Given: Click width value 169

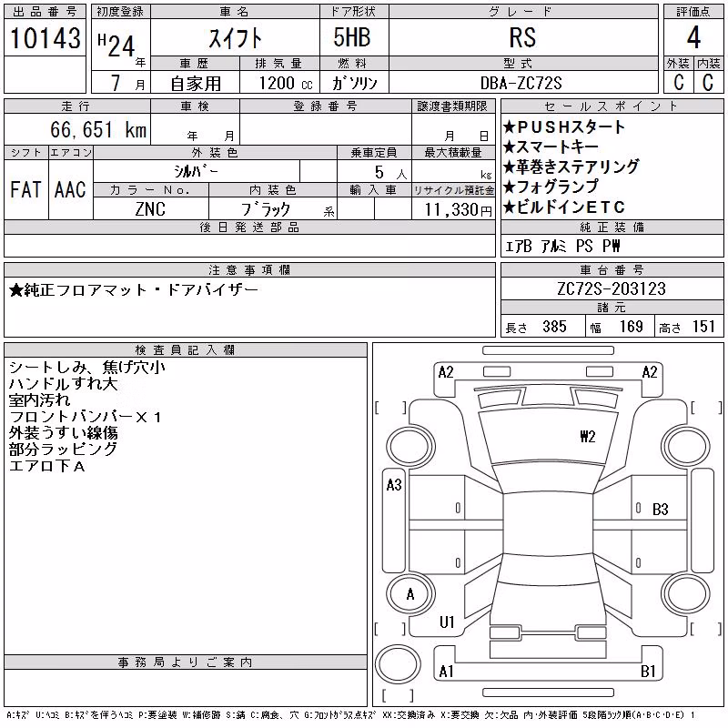Looking at the screenshot, I should (x=632, y=327).
